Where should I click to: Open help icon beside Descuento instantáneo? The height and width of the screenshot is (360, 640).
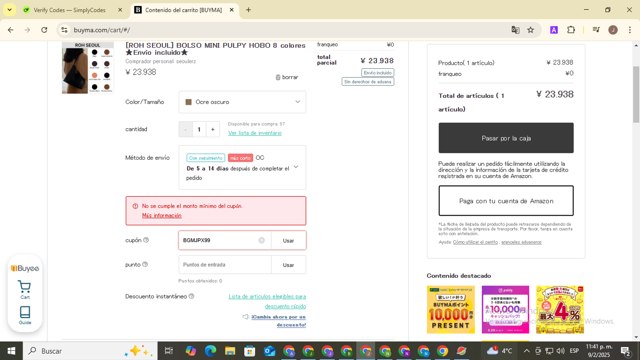coord(191,296)
